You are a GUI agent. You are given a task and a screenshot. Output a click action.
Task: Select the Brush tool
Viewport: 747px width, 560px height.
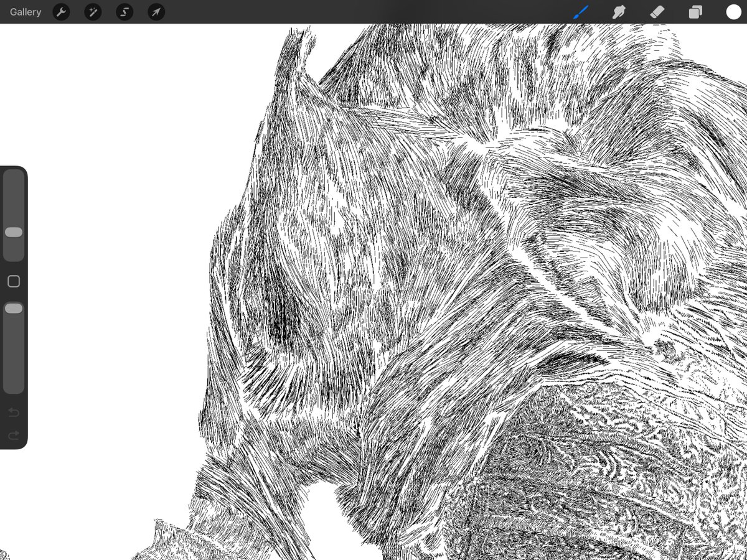coord(580,12)
